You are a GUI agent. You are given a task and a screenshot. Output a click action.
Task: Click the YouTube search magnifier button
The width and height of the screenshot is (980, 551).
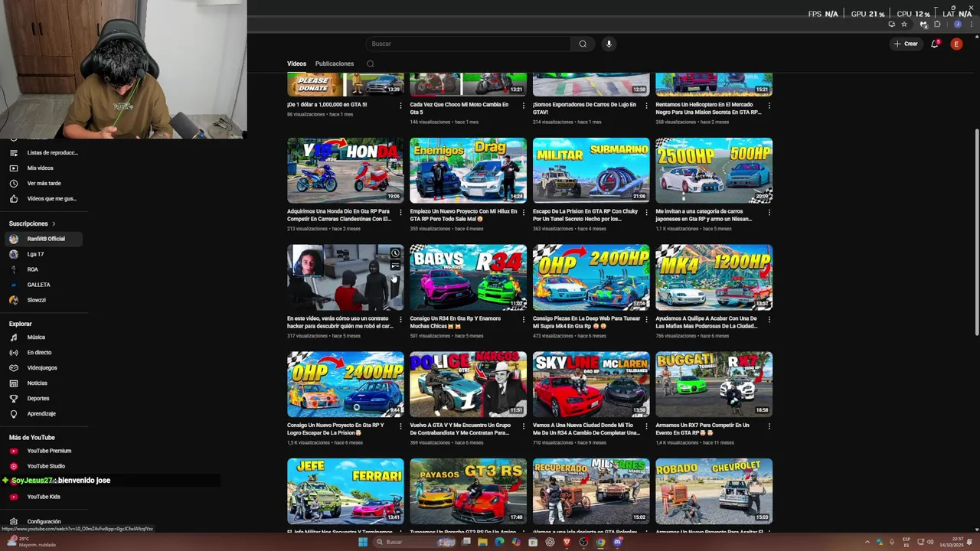583,44
